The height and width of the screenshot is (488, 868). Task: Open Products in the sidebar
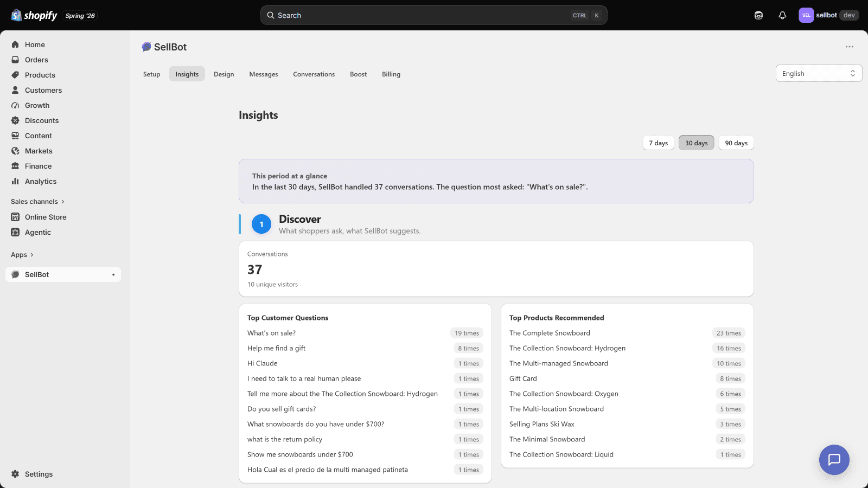63,75
